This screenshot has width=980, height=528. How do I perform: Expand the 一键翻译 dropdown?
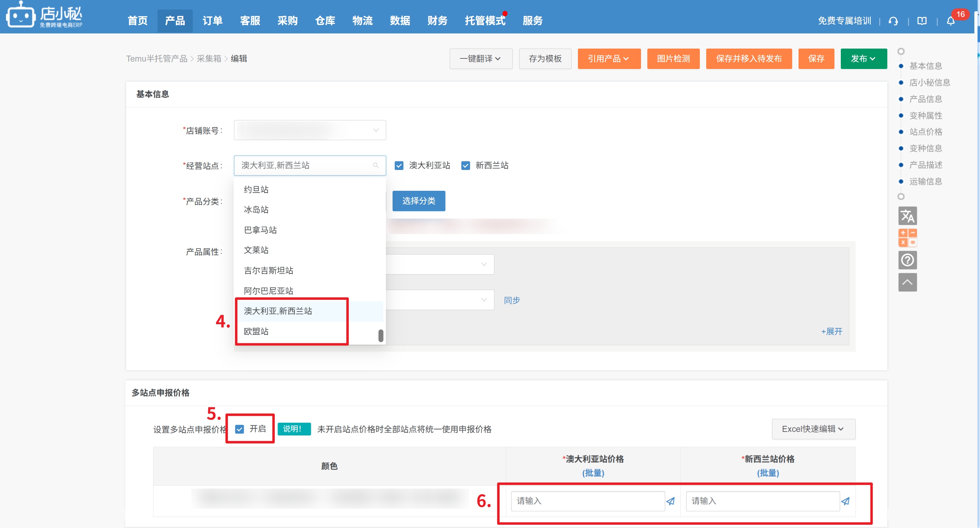(481, 58)
